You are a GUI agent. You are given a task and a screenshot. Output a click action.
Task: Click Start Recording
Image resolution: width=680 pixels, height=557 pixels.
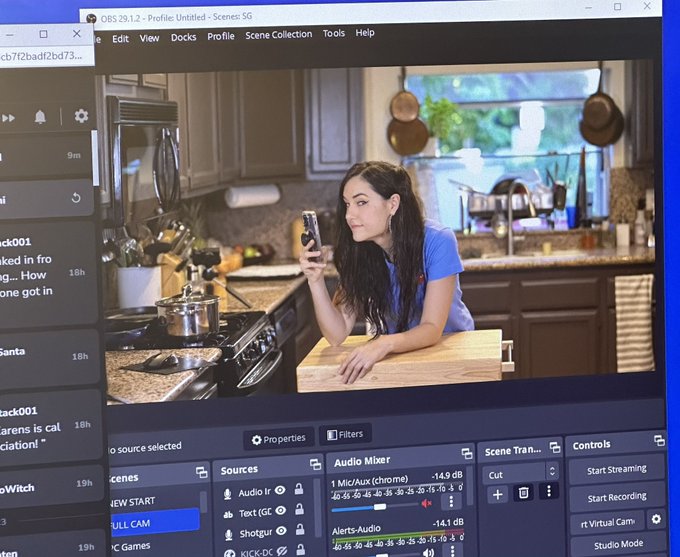click(x=617, y=497)
